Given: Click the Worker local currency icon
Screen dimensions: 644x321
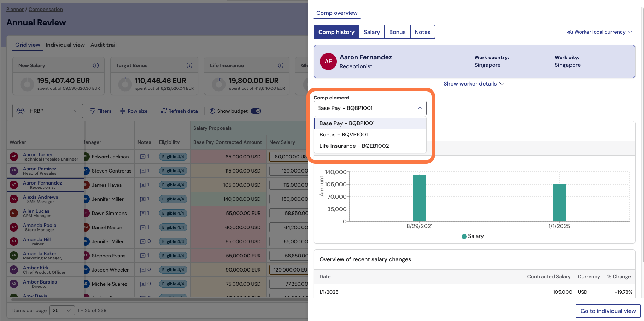Looking at the screenshot, I should (x=570, y=32).
